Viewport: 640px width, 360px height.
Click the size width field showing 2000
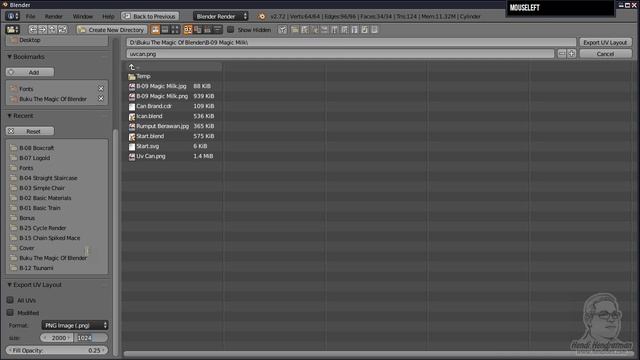tap(57, 338)
